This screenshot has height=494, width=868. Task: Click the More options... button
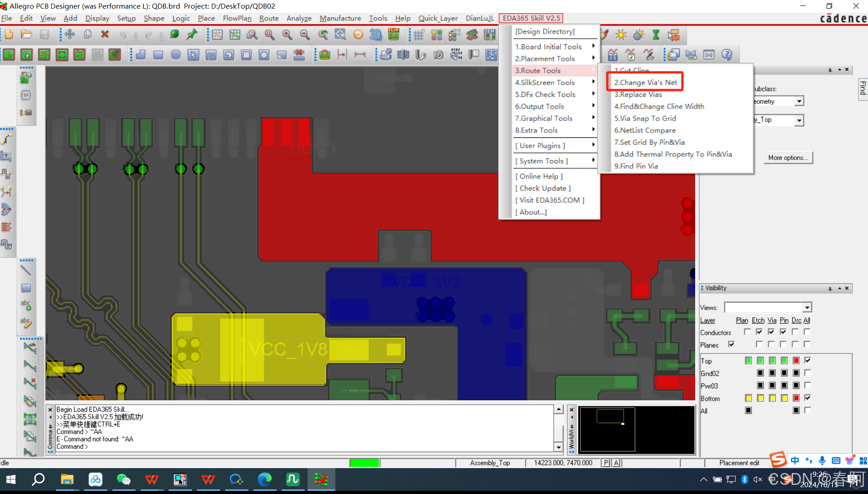788,157
